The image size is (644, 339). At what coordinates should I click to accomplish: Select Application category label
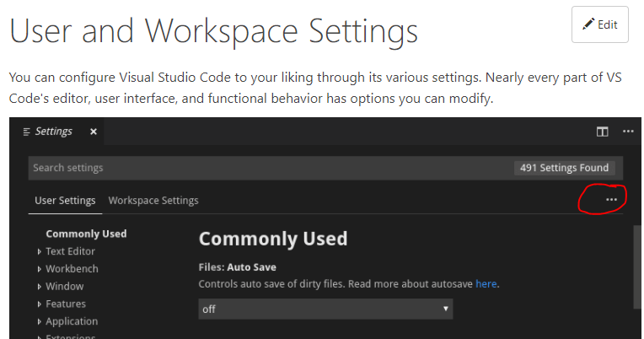[72, 321]
